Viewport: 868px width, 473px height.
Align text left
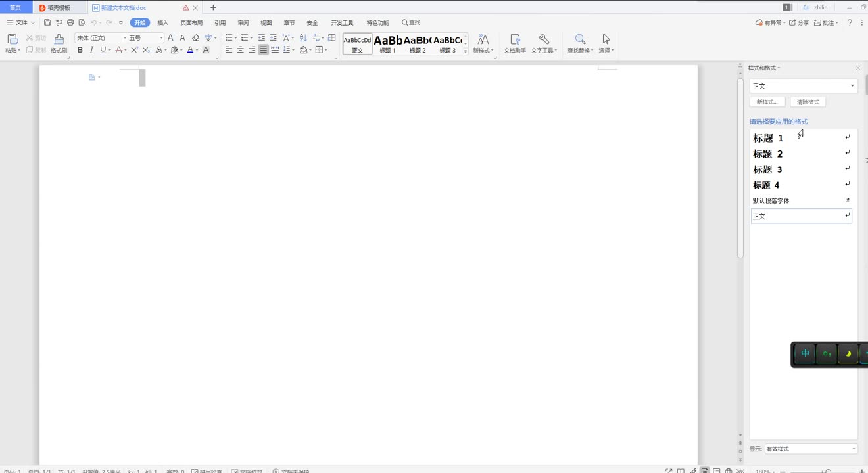(x=229, y=50)
